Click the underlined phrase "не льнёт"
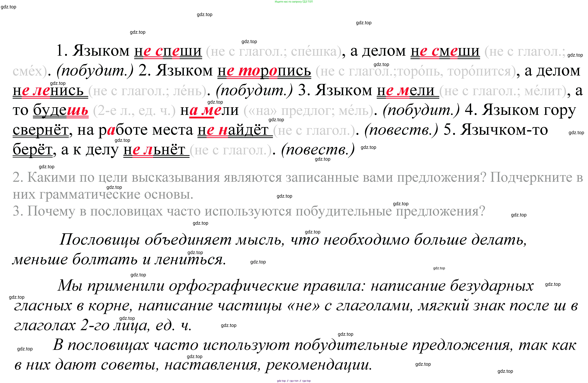The image size is (588, 383). pyautogui.click(x=156, y=150)
